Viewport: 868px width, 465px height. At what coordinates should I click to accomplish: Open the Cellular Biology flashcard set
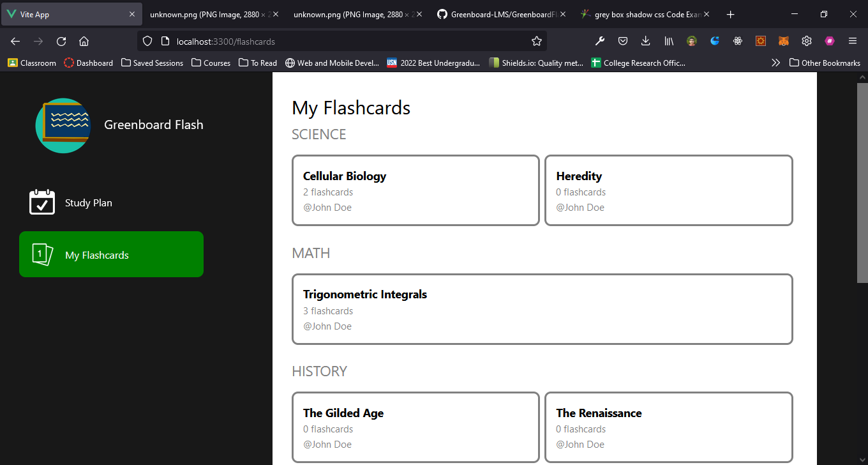415,190
